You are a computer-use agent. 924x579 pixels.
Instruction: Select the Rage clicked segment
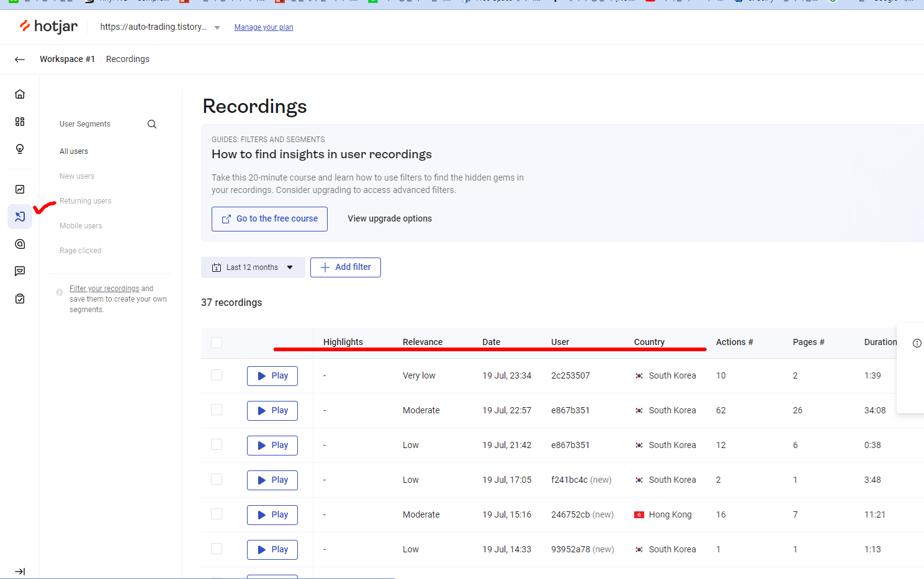[x=81, y=251]
